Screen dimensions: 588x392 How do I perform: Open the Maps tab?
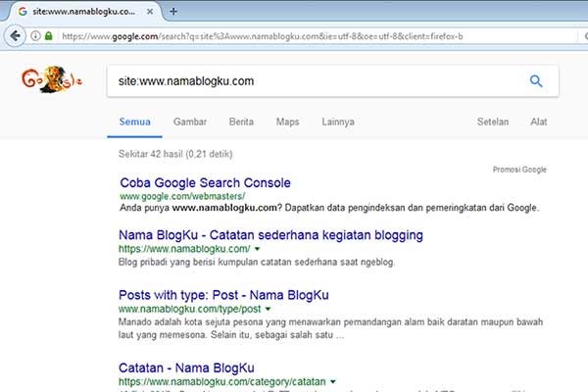click(287, 122)
